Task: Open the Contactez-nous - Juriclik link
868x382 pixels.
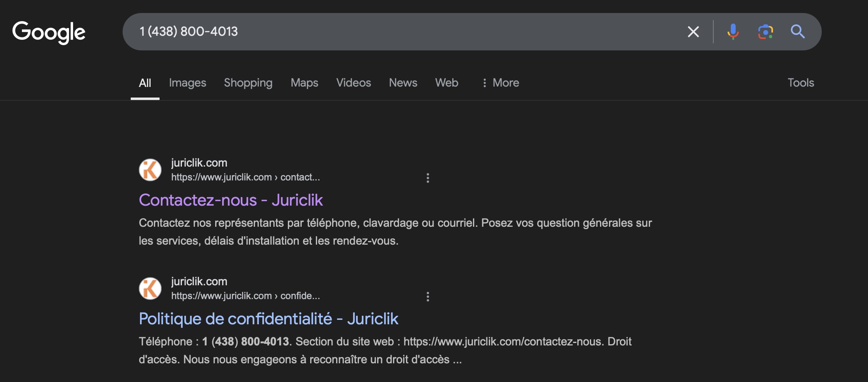Action: click(231, 200)
